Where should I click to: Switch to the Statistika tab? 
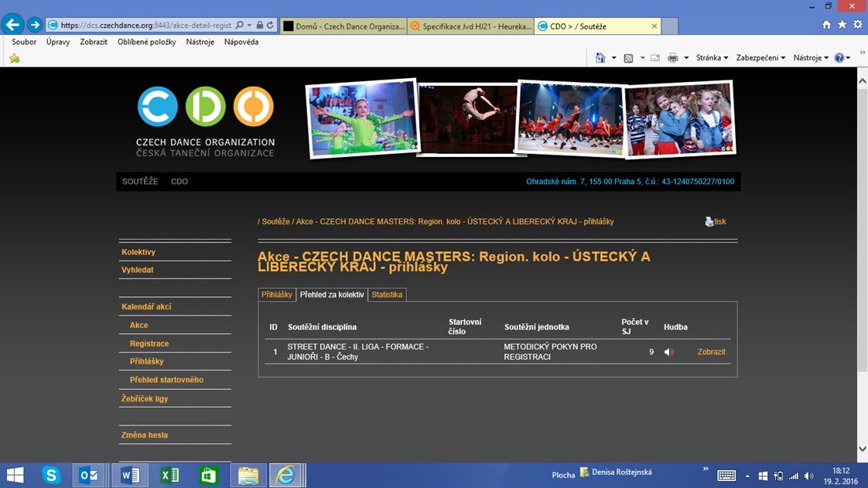pos(387,295)
